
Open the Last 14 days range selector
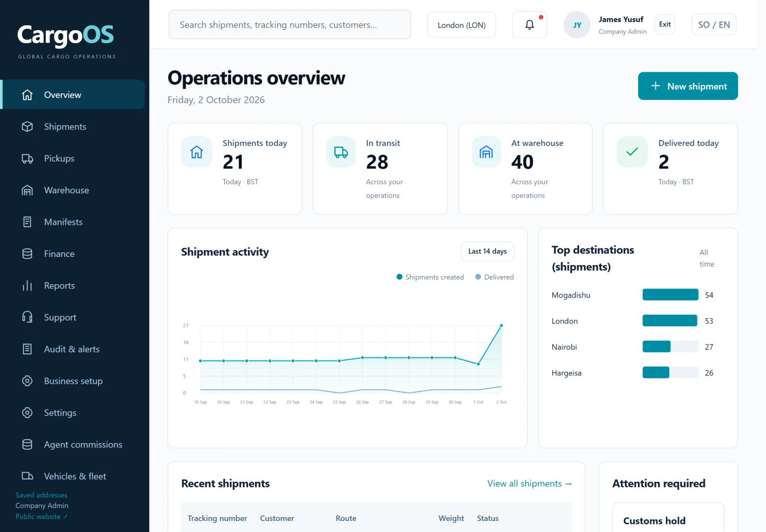pyautogui.click(x=487, y=252)
